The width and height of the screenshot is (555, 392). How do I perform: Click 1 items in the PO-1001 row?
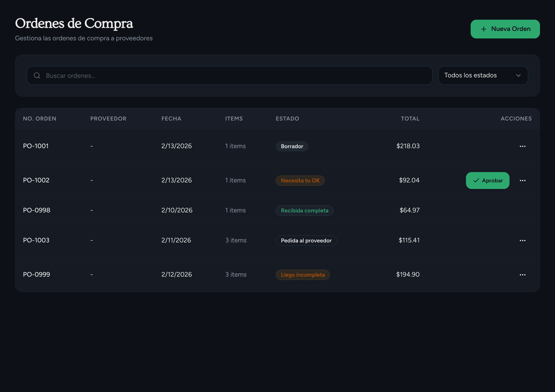235,146
